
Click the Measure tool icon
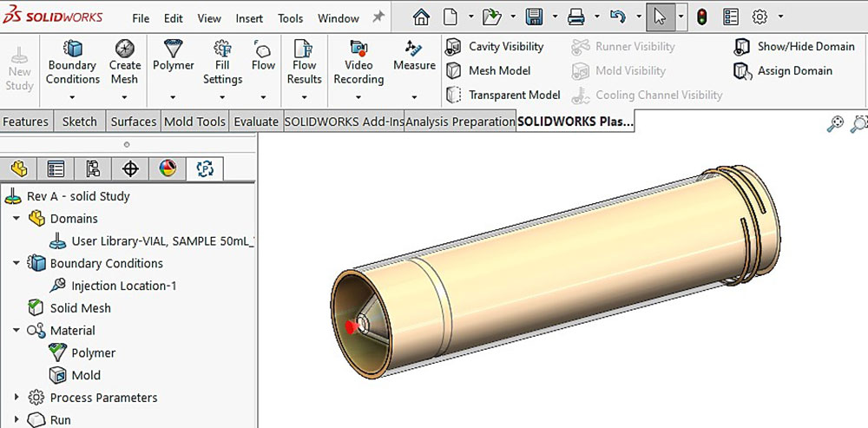pyautogui.click(x=414, y=48)
